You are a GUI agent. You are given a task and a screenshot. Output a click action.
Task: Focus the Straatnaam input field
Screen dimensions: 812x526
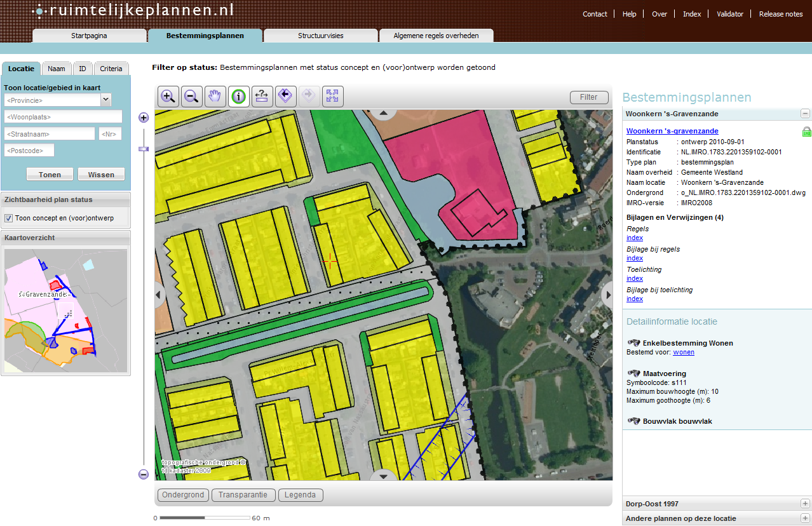tap(50, 133)
